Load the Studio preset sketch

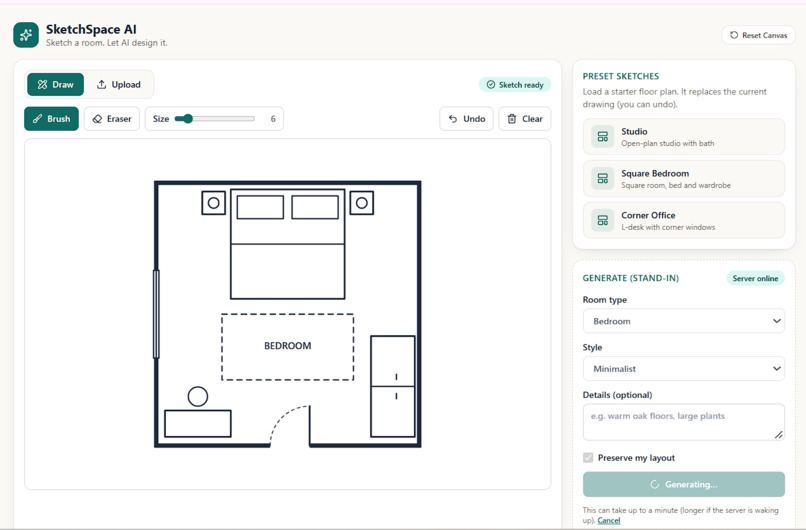684,137
